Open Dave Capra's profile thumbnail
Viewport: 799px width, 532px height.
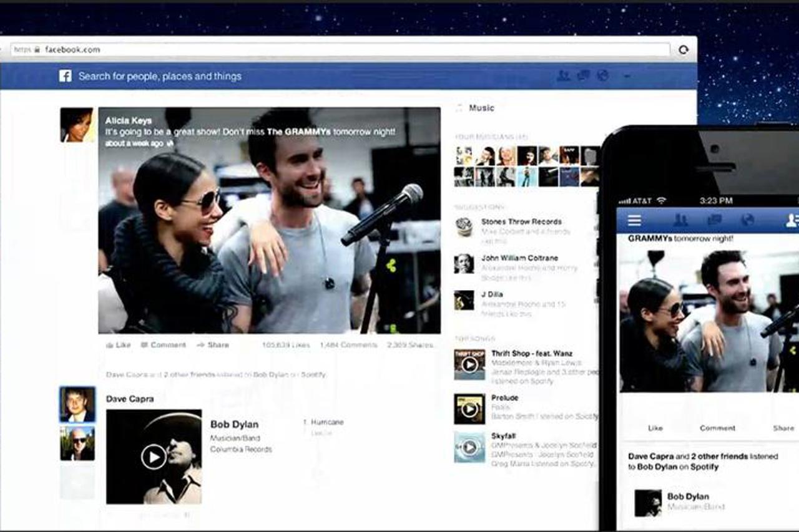[x=77, y=404]
